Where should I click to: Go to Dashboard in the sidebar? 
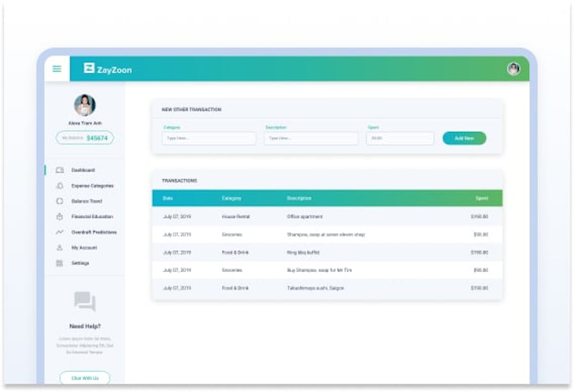click(x=83, y=170)
